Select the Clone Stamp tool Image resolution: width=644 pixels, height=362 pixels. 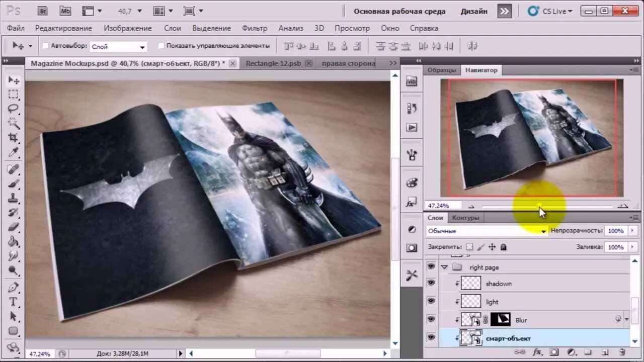point(14,198)
